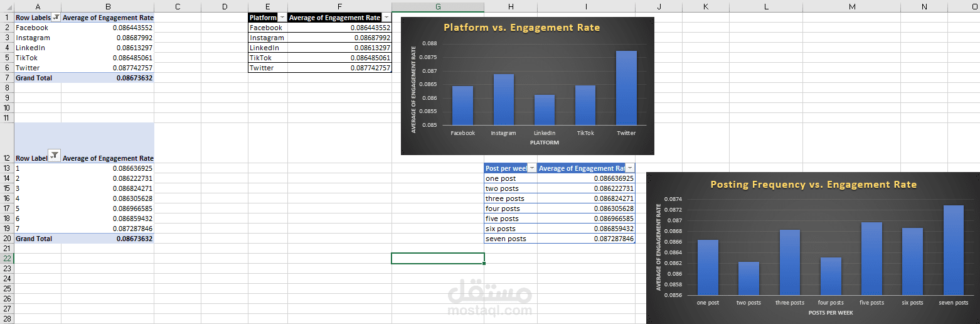The height and width of the screenshot is (324, 980).
Task: Click the Select All corner triangle
Action: 7,6
